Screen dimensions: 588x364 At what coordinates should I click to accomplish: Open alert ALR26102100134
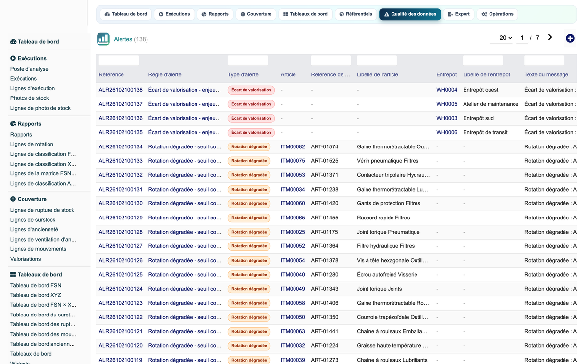(121, 147)
